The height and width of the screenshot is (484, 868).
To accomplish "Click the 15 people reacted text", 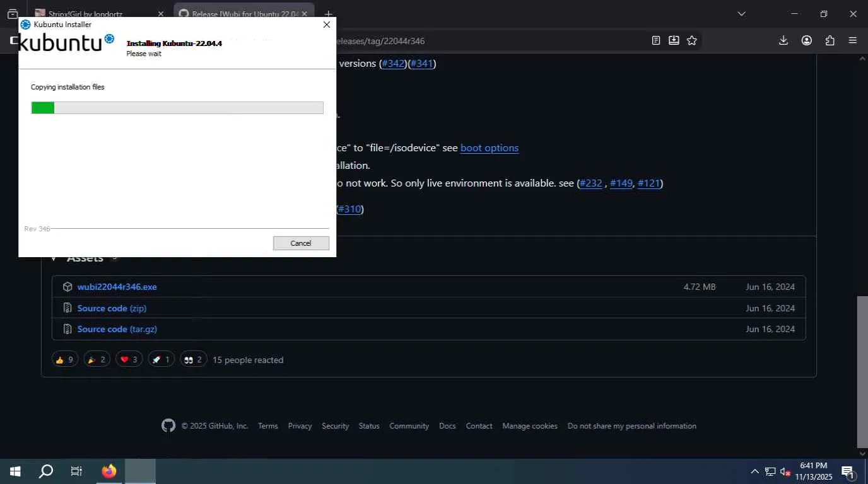I will pyautogui.click(x=248, y=360).
